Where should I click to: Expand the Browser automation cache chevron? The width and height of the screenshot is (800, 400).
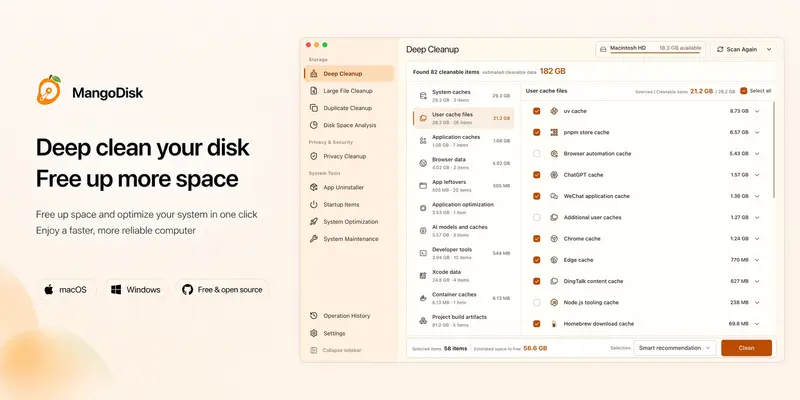[x=757, y=154]
